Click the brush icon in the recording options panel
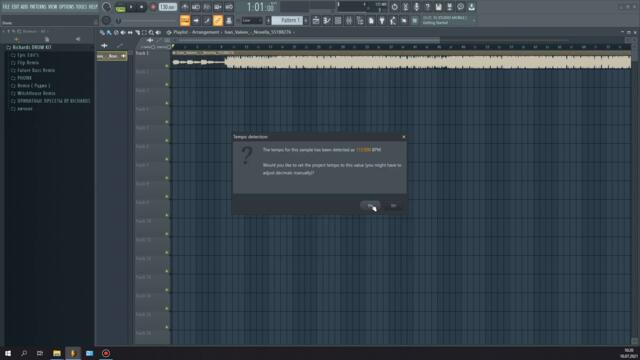Screen dimensions: 640x360 point(207,20)
